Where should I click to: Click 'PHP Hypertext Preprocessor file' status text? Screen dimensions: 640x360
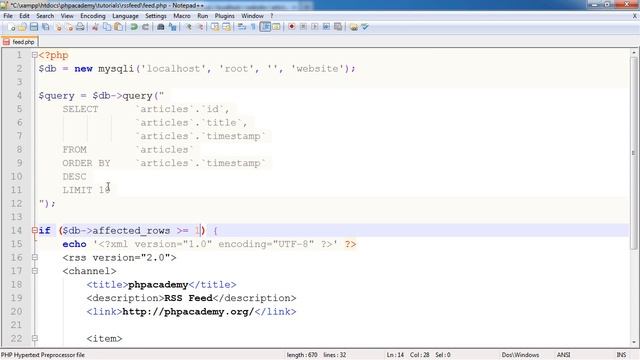[43, 355]
